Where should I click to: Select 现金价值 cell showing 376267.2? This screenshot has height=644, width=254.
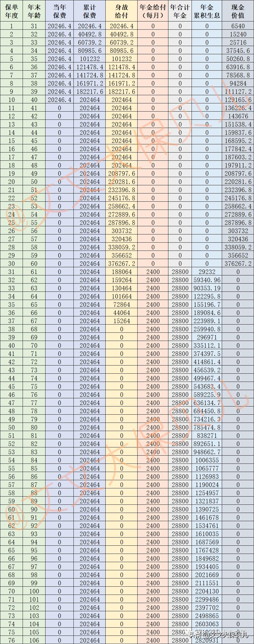click(238, 264)
